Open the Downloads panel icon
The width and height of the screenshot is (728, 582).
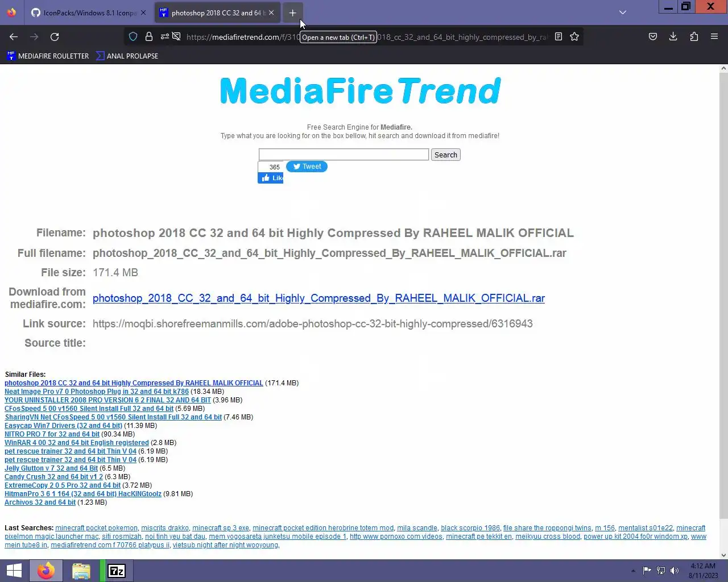tap(673, 37)
